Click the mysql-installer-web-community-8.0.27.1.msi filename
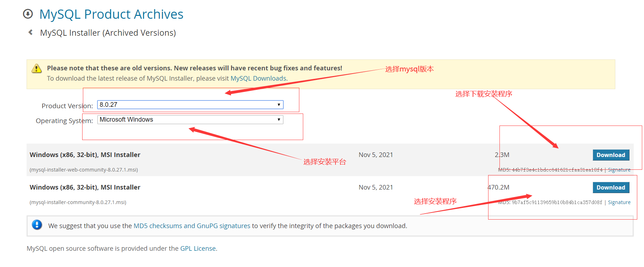Image resolution: width=644 pixels, height=267 pixels. pyautogui.click(x=84, y=170)
